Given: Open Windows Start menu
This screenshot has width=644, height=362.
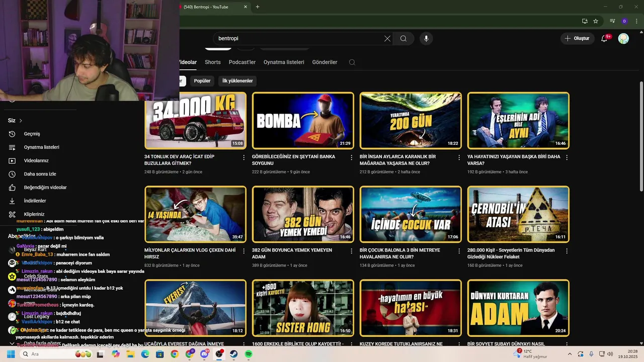Looking at the screenshot, I should click(11, 354).
